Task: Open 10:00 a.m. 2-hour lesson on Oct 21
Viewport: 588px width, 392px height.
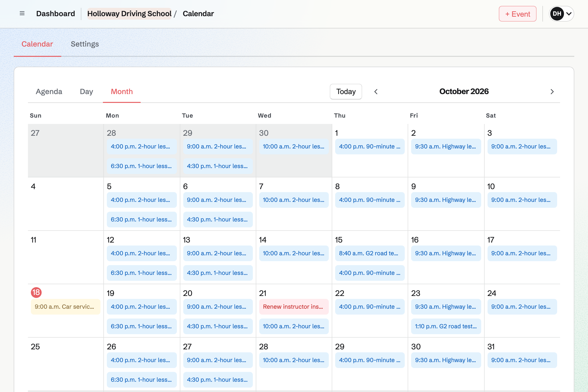Action: tap(294, 326)
